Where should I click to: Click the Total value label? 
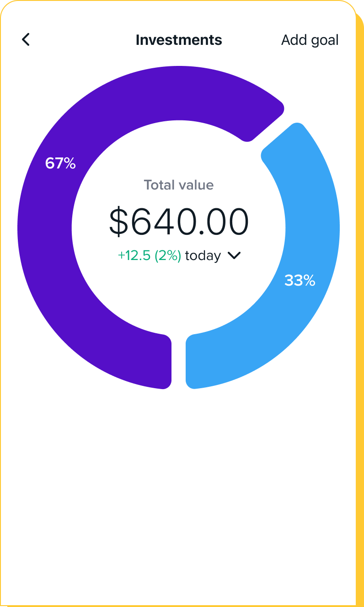179,185
